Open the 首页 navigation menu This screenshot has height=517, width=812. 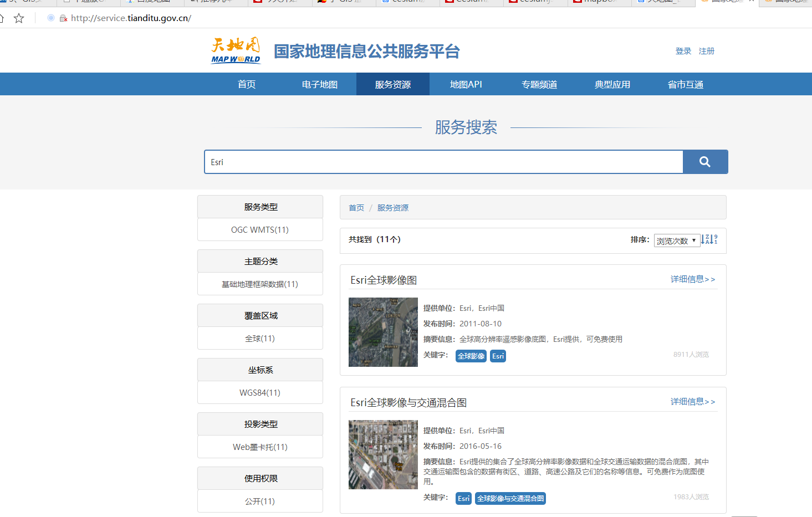pyautogui.click(x=247, y=84)
